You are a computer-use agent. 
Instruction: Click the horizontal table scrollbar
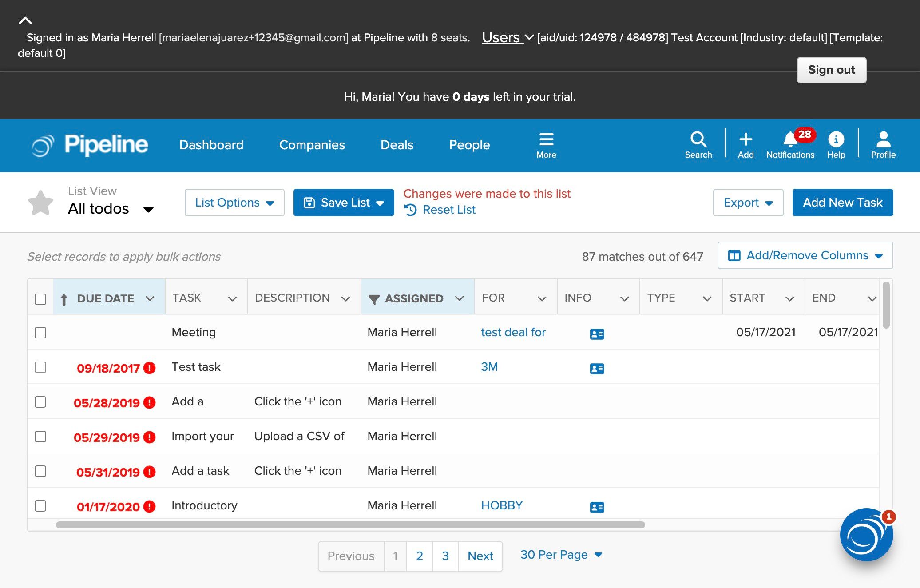click(350, 525)
